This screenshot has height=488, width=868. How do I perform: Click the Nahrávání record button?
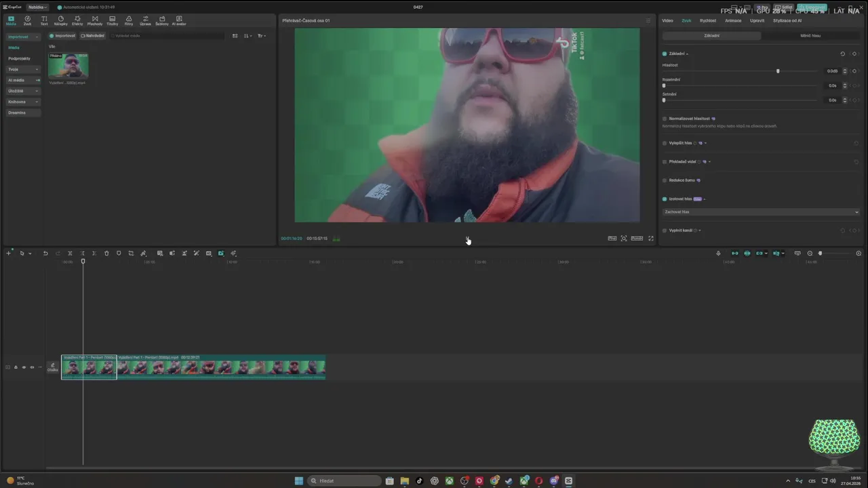(x=93, y=36)
